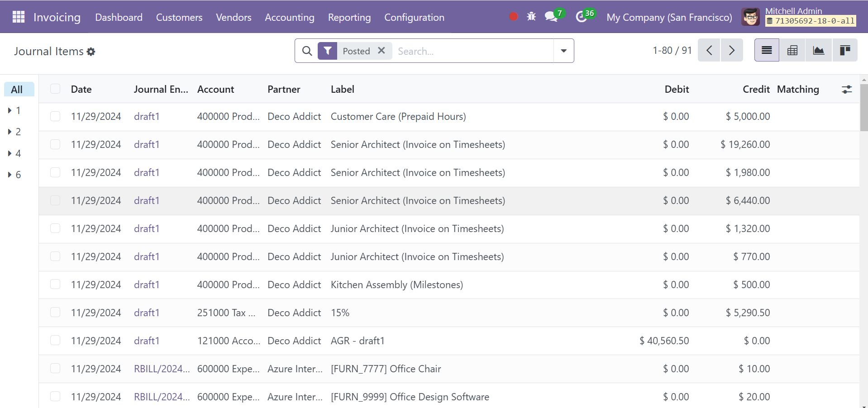Check the $ 1,320.00 credit row
The width and height of the screenshot is (868, 408).
[x=55, y=228]
